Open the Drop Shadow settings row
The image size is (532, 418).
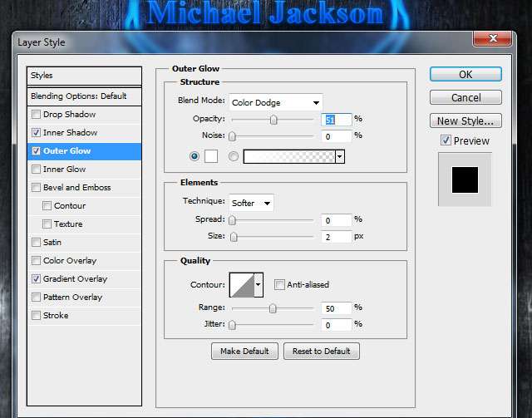(x=84, y=115)
